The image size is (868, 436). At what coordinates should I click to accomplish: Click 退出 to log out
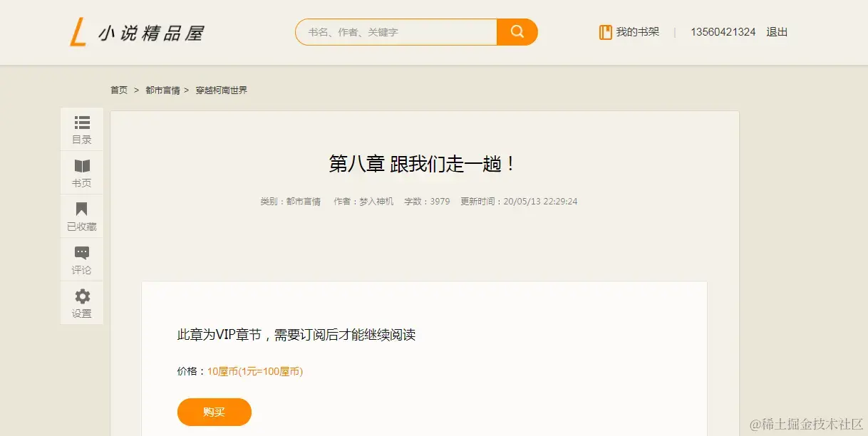pyautogui.click(x=777, y=32)
